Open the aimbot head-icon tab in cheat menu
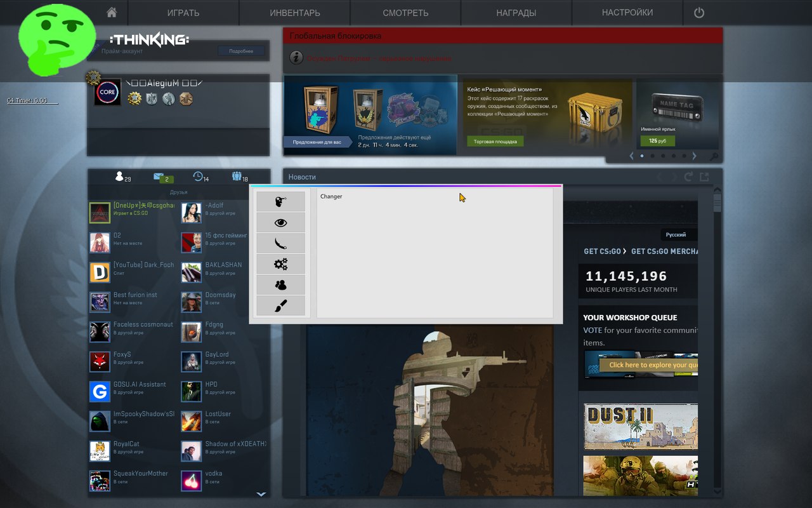Image resolution: width=812 pixels, height=508 pixels. 280,201
